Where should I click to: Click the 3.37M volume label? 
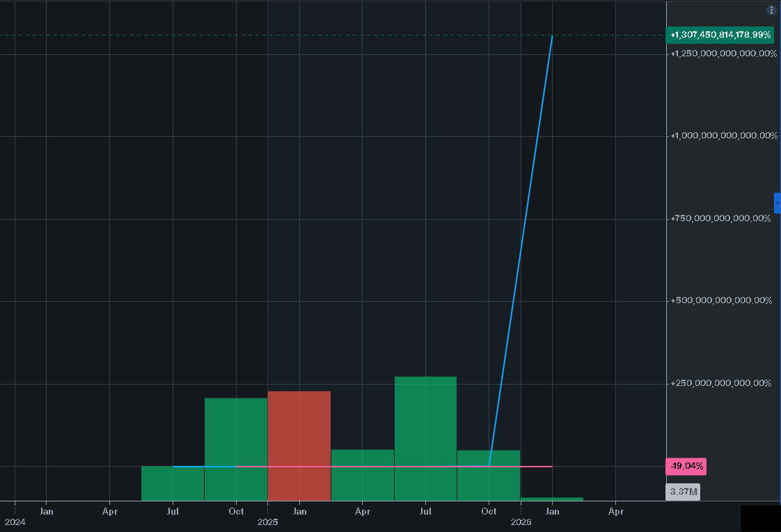click(683, 492)
